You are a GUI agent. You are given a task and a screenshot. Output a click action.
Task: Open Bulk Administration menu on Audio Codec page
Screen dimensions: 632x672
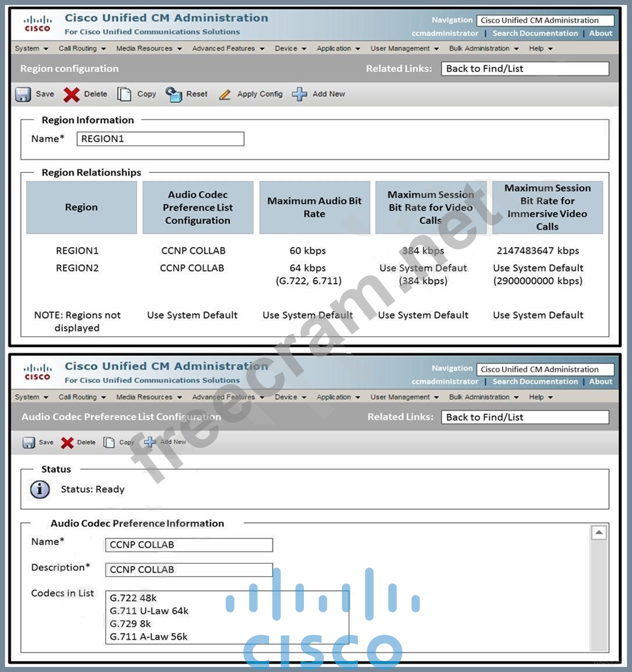point(483,397)
